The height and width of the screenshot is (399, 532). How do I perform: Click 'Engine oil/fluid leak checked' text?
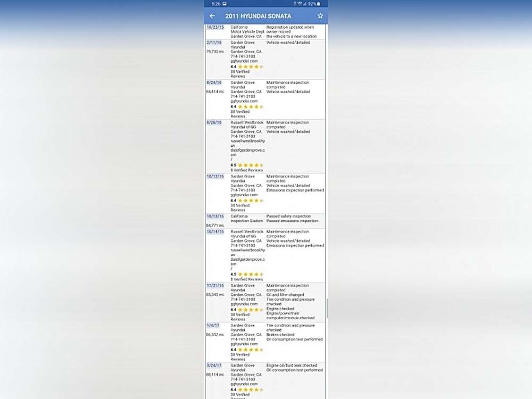pyautogui.click(x=292, y=366)
